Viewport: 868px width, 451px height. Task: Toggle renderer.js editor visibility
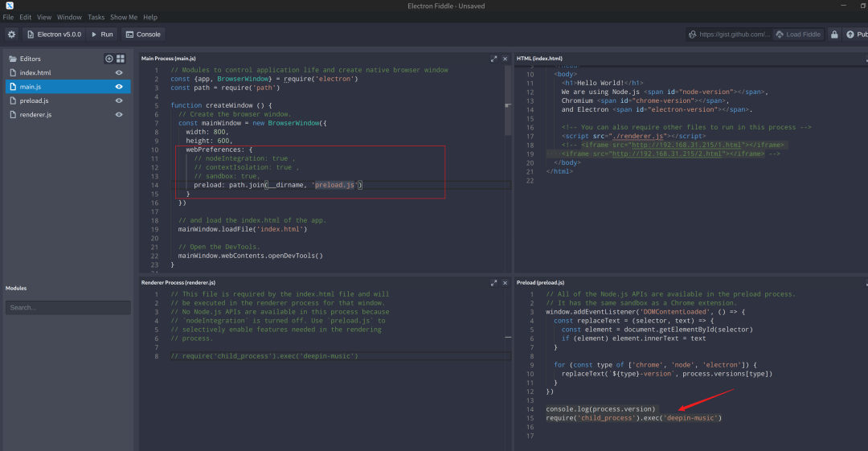(119, 115)
